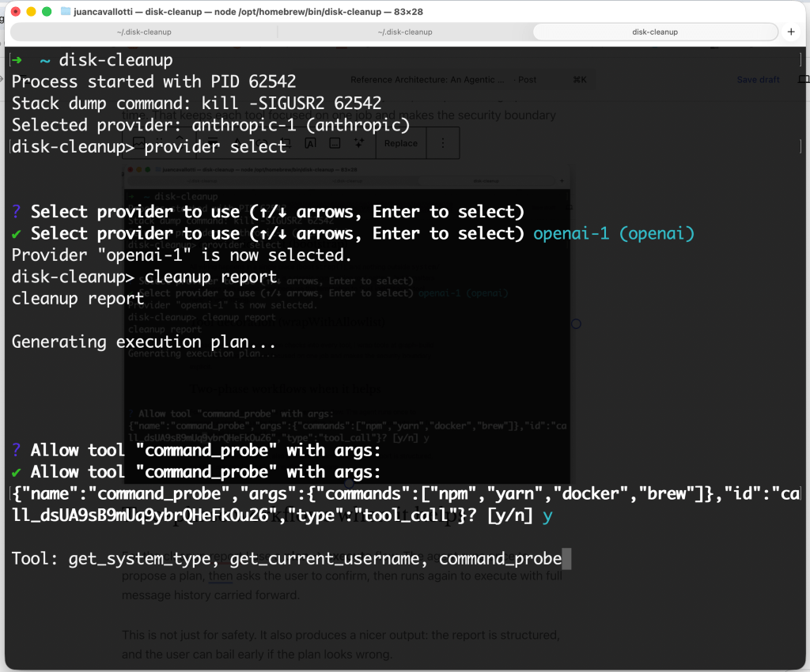Click the image block type icon

[x=139, y=143]
